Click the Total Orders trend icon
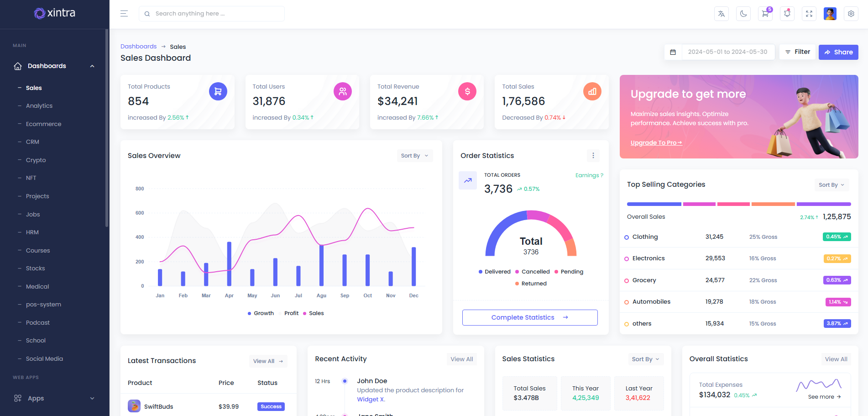The width and height of the screenshot is (868, 416). pyautogui.click(x=468, y=180)
